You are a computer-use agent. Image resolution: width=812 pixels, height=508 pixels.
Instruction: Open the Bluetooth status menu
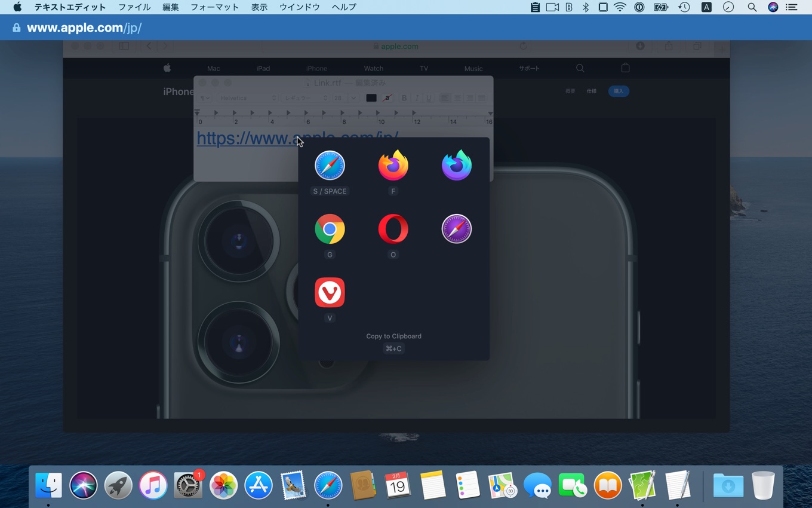(x=586, y=7)
